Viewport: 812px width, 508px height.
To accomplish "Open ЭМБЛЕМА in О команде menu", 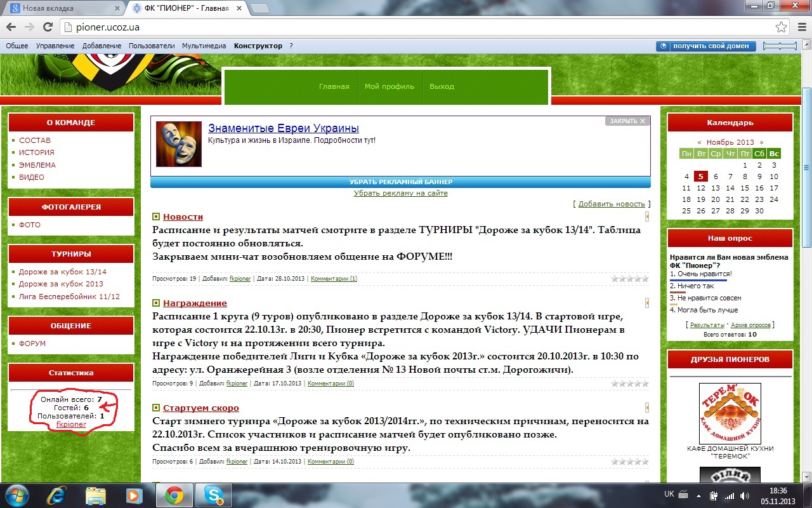I will pos(37,165).
